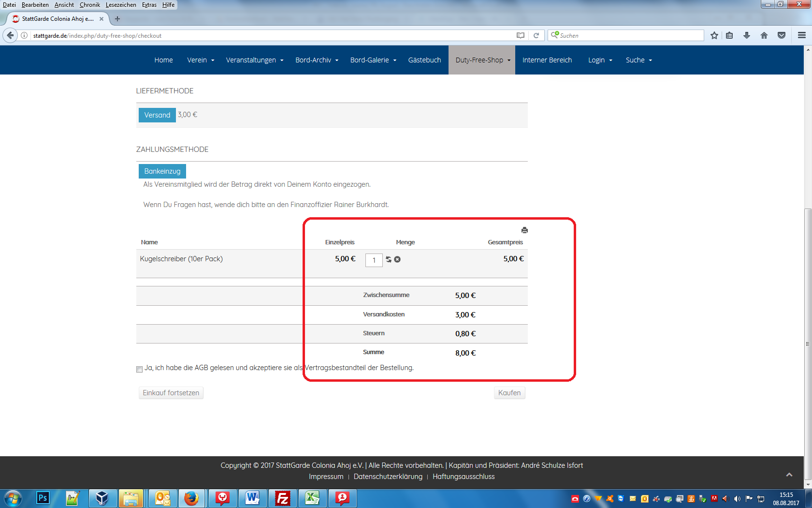This screenshot has width=812, height=508.
Task: Select the Versand delivery method
Action: pyautogui.click(x=157, y=115)
